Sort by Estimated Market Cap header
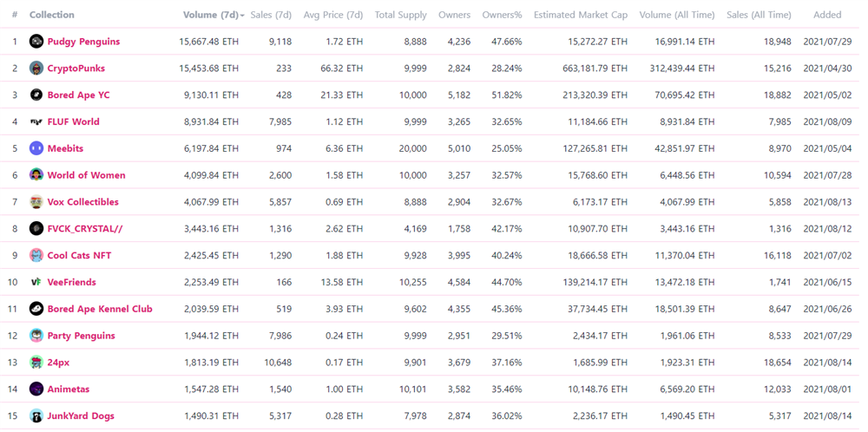 [x=581, y=15]
